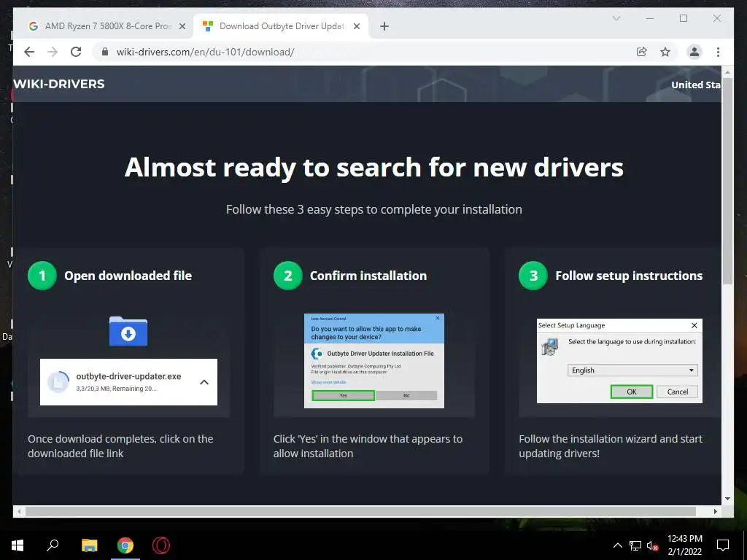The width and height of the screenshot is (747, 560).
Task: Close the sample UAC dialog image
Action: point(438,318)
